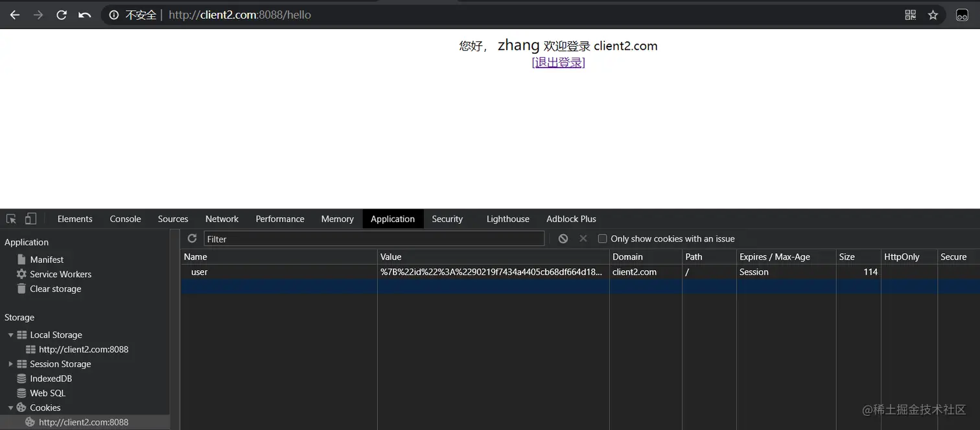Image resolution: width=980 pixels, height=430 pixels.
Task: Sort cookies by the HttpOnly column header
Action: tap(909, 256)
